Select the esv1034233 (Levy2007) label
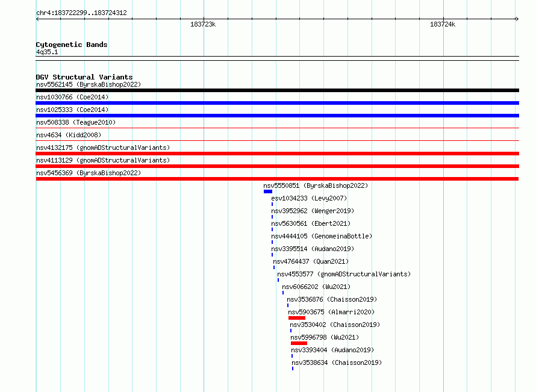The height and width of the screenshot is (392, 536). click(309, 198)
